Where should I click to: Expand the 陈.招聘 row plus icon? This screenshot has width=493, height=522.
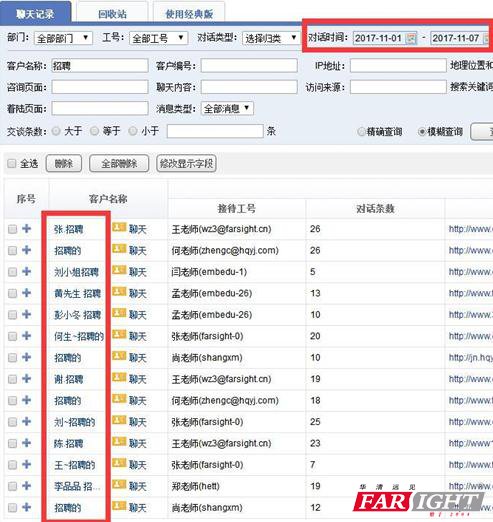pos(26,443)
